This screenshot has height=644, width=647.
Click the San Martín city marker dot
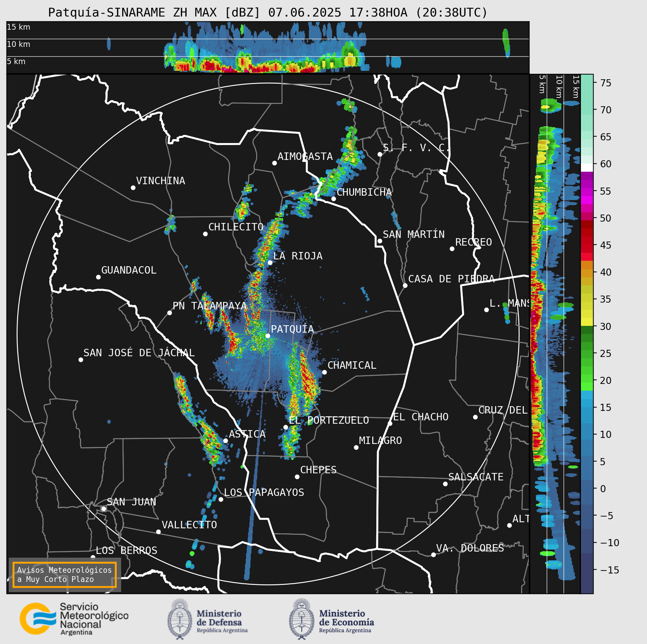coord(380,241)
